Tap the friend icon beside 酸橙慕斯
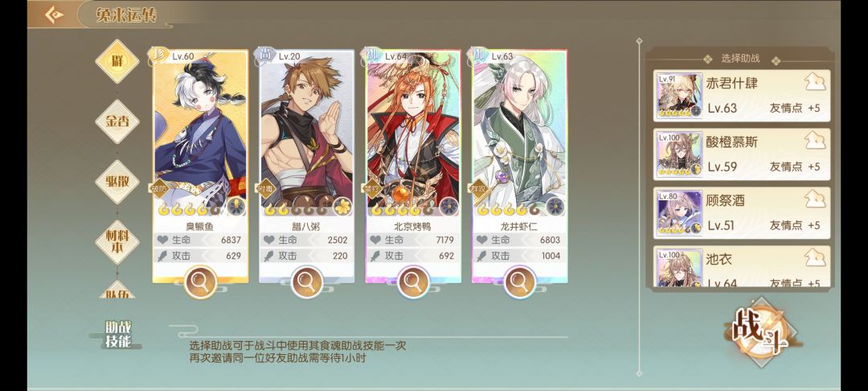868x391 pixels. [x=815, y=142]
